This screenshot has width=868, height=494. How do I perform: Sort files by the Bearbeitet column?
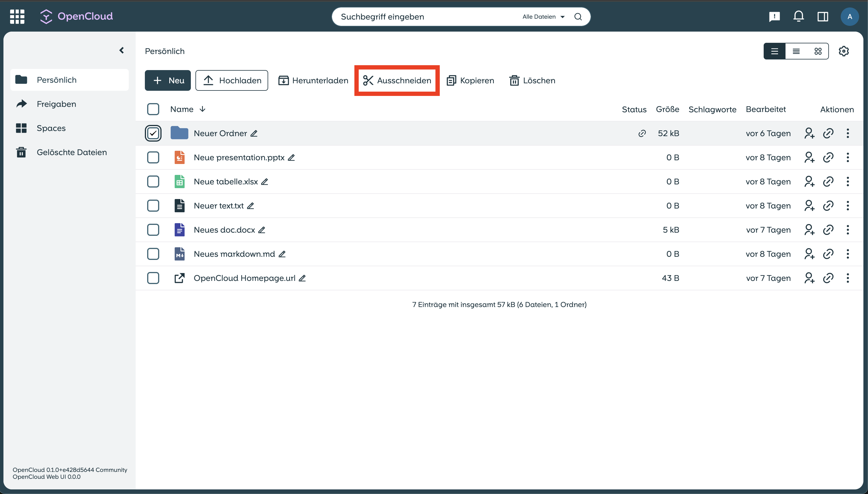pyautogui.click(x=765, y=109)
